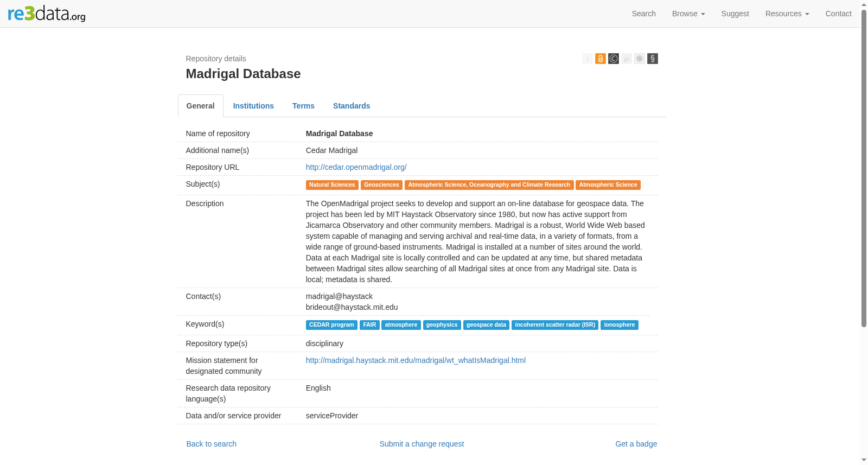Viewport: 868px width, 465px height.
Task: Click the Natural Sciences subject tag
Action: (x=332, y=185)
